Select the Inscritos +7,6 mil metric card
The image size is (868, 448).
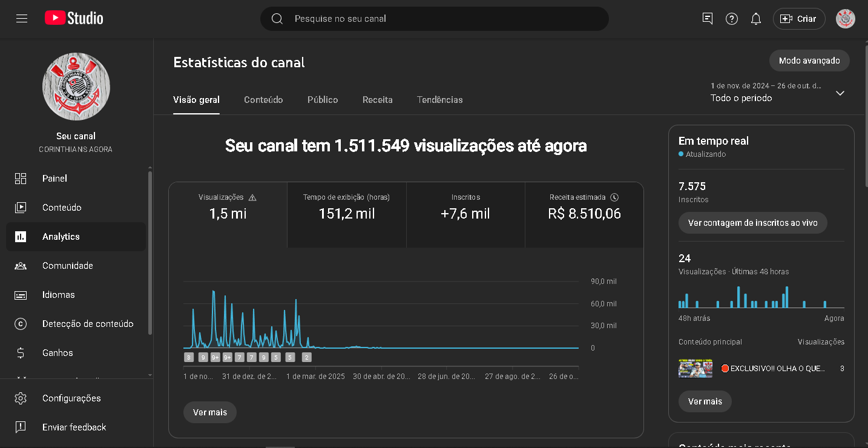pos(465,215)
